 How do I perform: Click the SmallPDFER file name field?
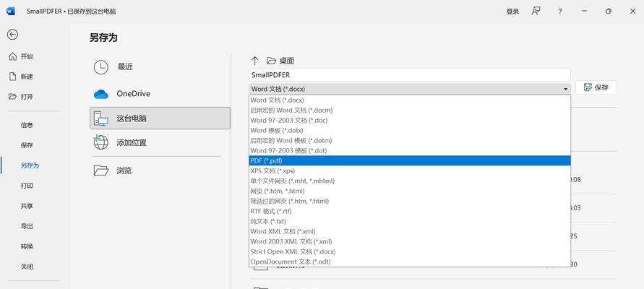tap(410, 74)
